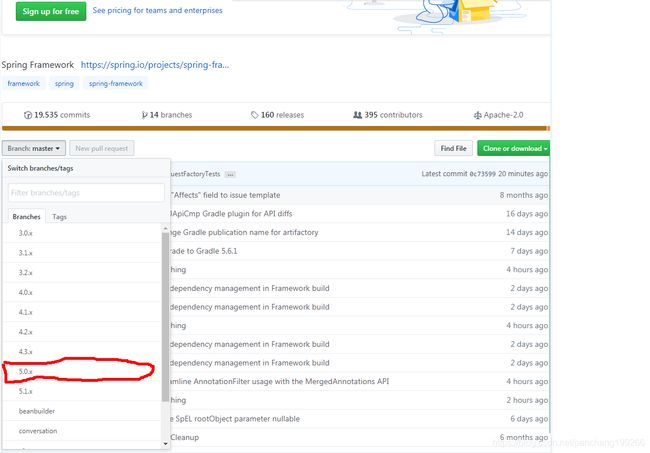Select the spring-framework topic tag

[116, 83]
